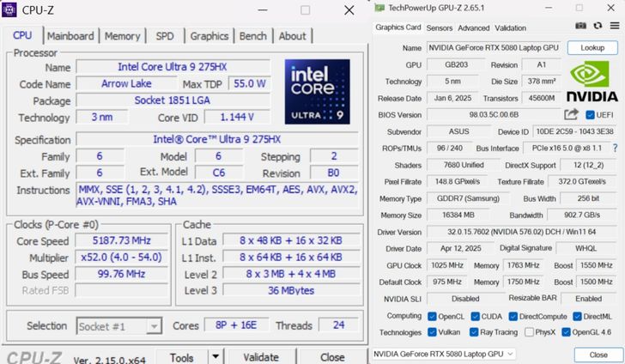Click the Device ID 10DE 2C59 value
This screenshot has height=364, width=625.
(574, 131)
